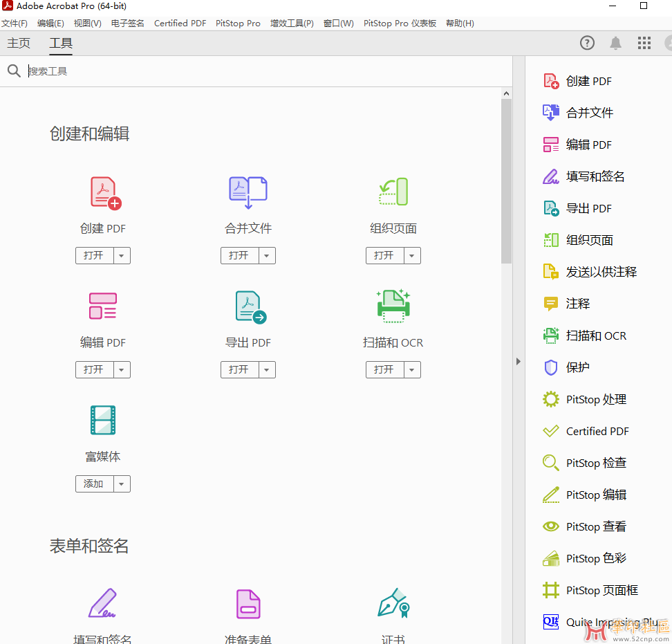Image resolution: width=672 pixels, height=644 pixels.
Task: Click the Create PDF icon in main panel
Action: (x=105, y=193)
